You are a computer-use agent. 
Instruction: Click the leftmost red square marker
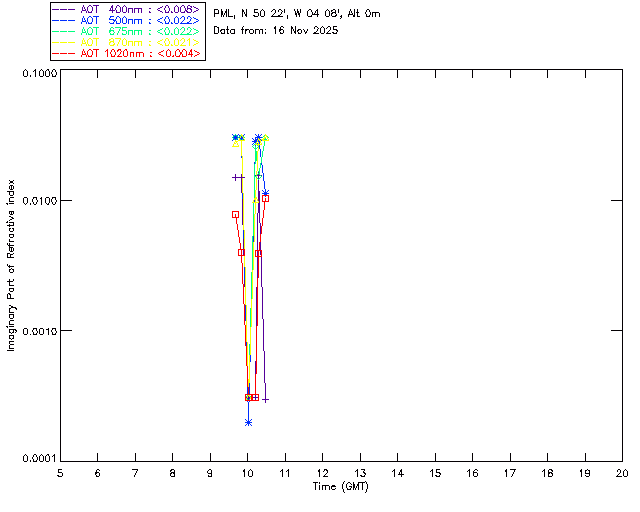click(235, 214)
